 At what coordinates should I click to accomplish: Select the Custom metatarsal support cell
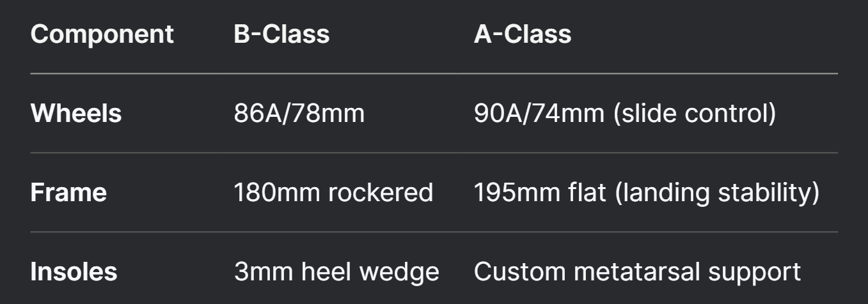[637, 271]
